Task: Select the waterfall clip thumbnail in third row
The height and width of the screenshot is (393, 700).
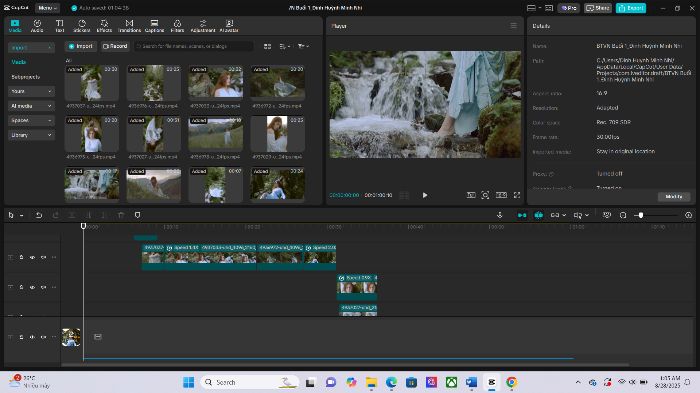Action: [x=92, y=184]
